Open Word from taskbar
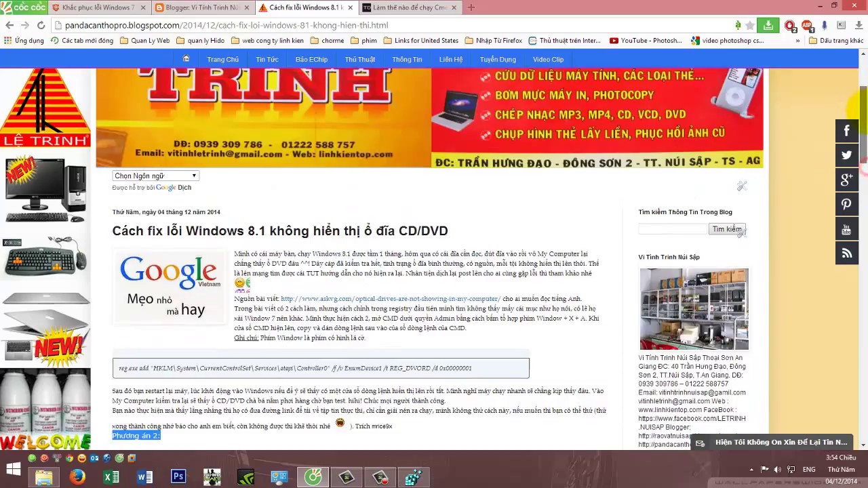The width and height of the screenshot is (868, 488). (x=144, y=476)
